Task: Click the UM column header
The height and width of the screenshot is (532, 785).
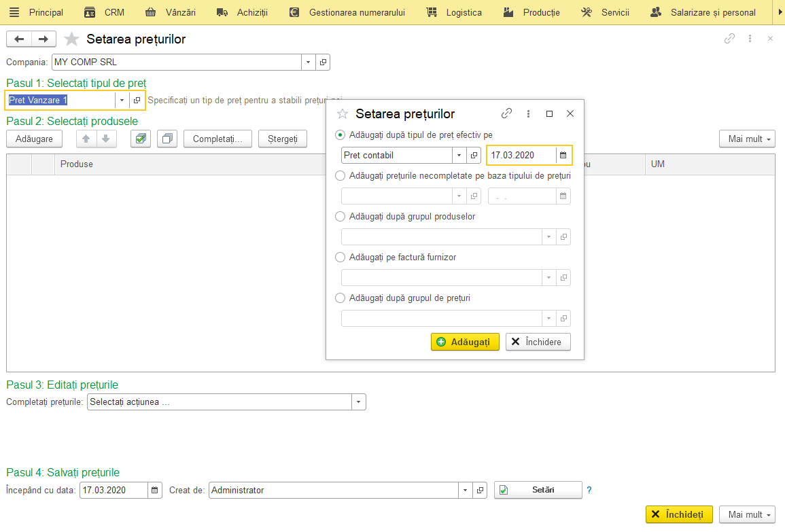Action: tap(710, 164)
